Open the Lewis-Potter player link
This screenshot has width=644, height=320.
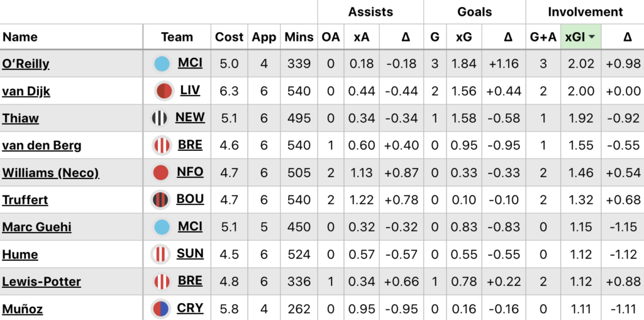(42, 282)
